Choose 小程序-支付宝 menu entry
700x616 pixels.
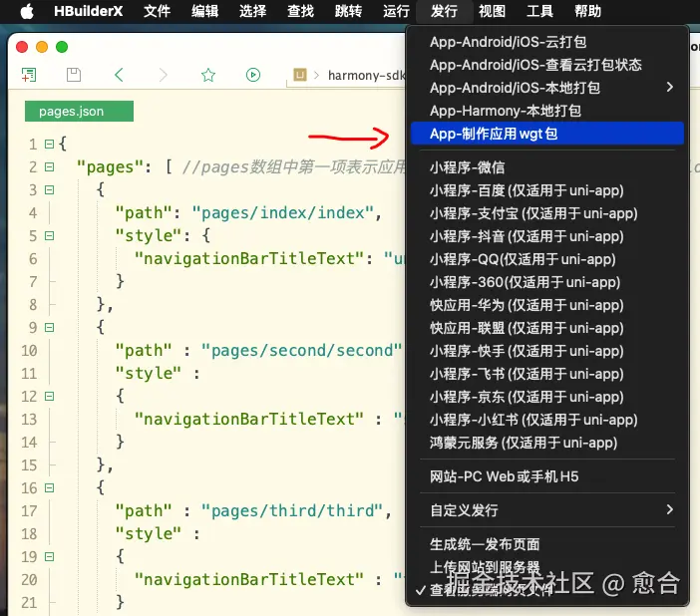coord(547,213)
